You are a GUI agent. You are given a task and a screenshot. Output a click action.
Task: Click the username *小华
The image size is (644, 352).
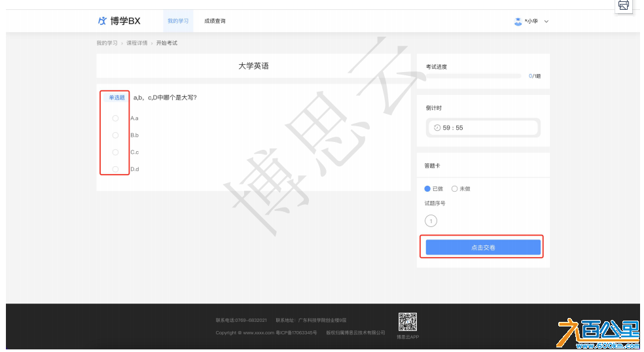coord(531,21)
